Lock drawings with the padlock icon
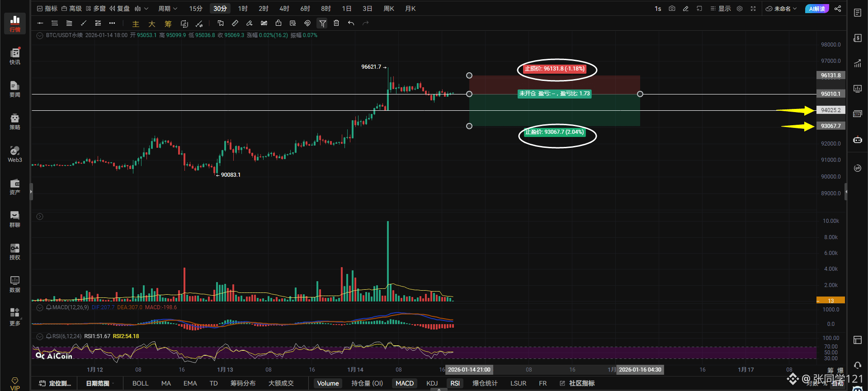868x391 pixels. pos(278,23)
